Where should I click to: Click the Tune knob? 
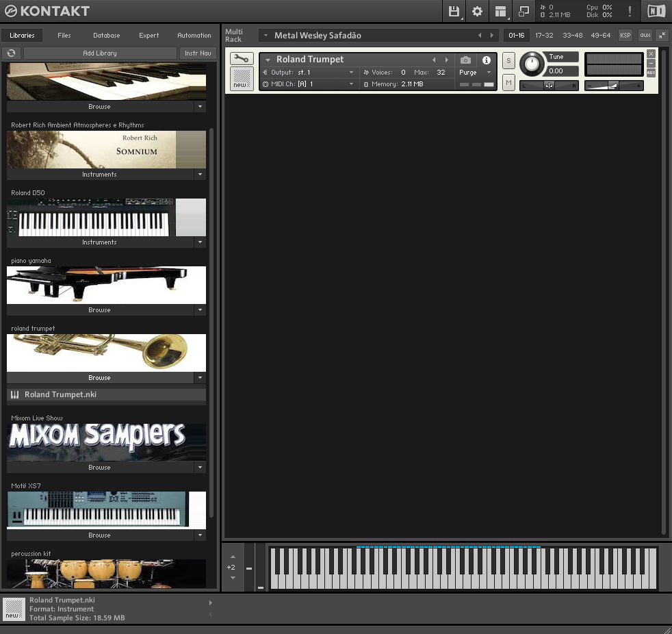coord(532,64)
